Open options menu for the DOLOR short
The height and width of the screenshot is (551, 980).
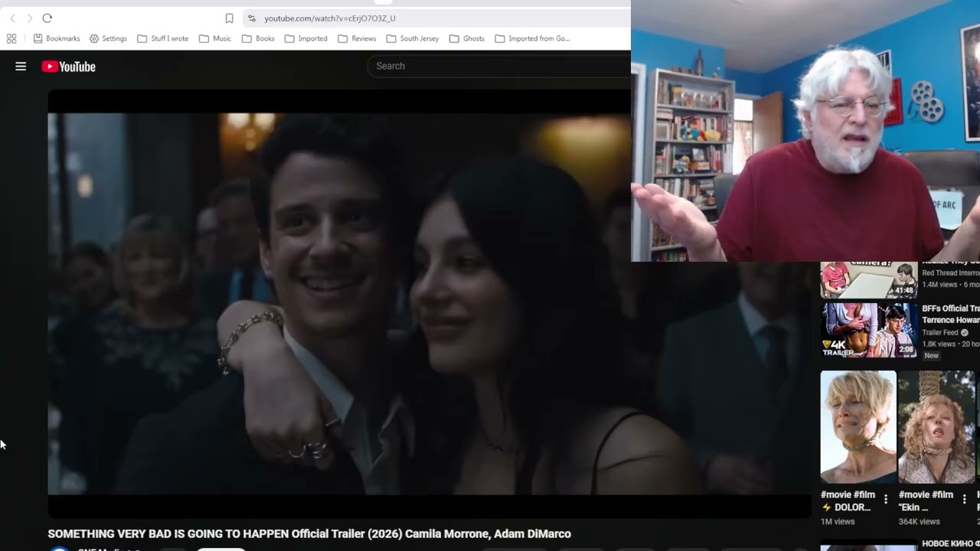coord(886,500)
